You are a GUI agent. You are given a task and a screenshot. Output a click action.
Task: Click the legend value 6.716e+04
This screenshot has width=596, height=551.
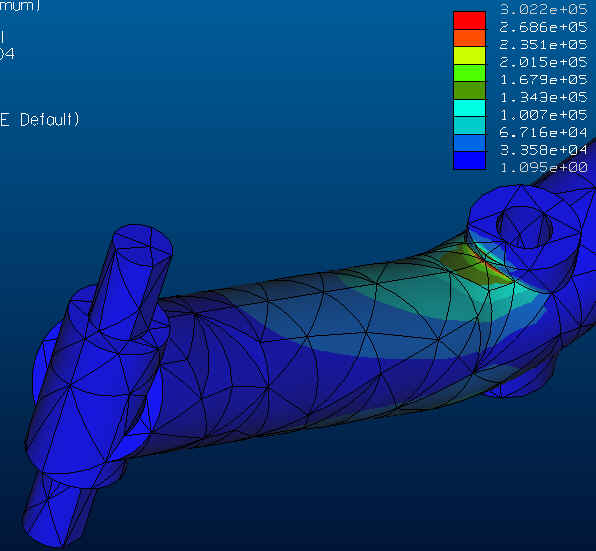(544, 132)
